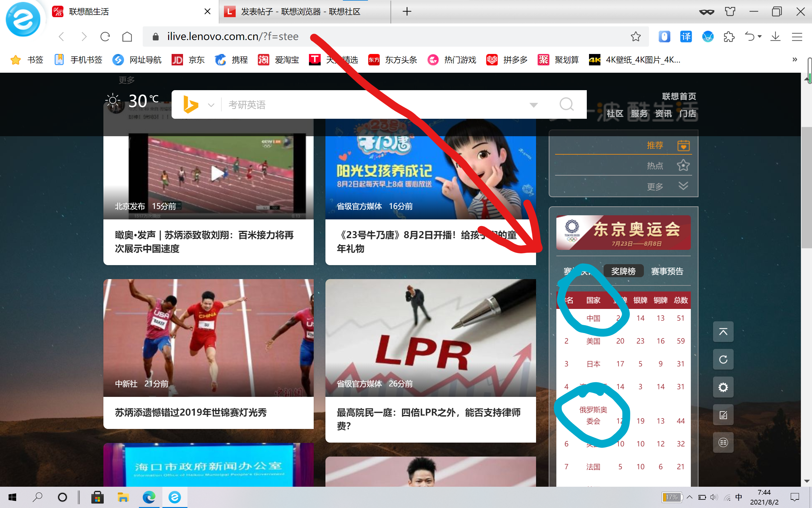Viewport: 812px width, 508px height.
Task: Open the taskbar notification center
Action: coord(795,497)
